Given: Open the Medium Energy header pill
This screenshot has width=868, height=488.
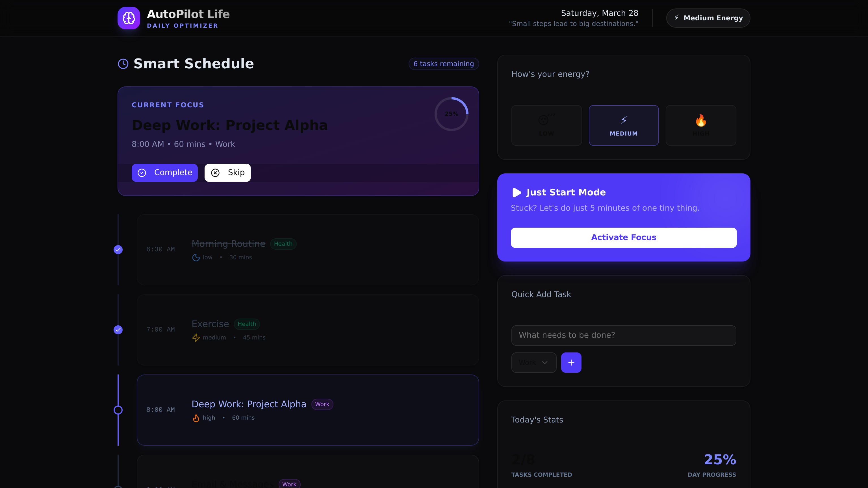Looking at the screenshot, I should click(708, 18).
